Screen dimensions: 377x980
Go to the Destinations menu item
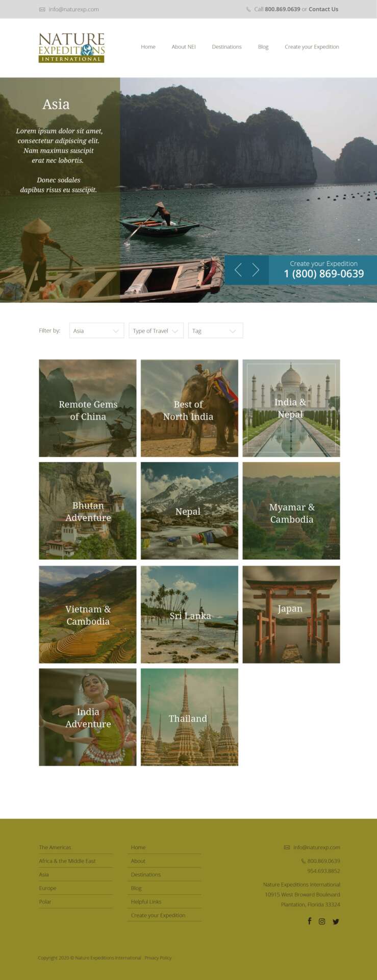(227, 46)
